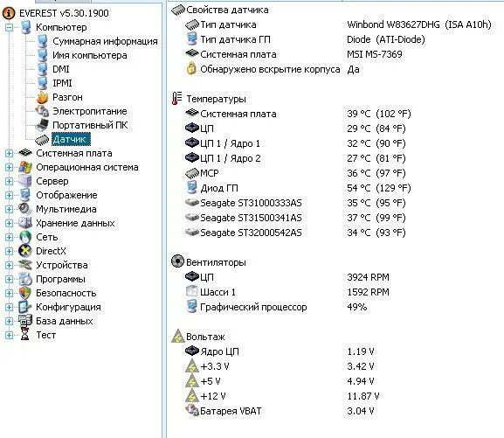Click the Программы icon
This screenshot has width=504, height=438.
click(x=25, y=279)
